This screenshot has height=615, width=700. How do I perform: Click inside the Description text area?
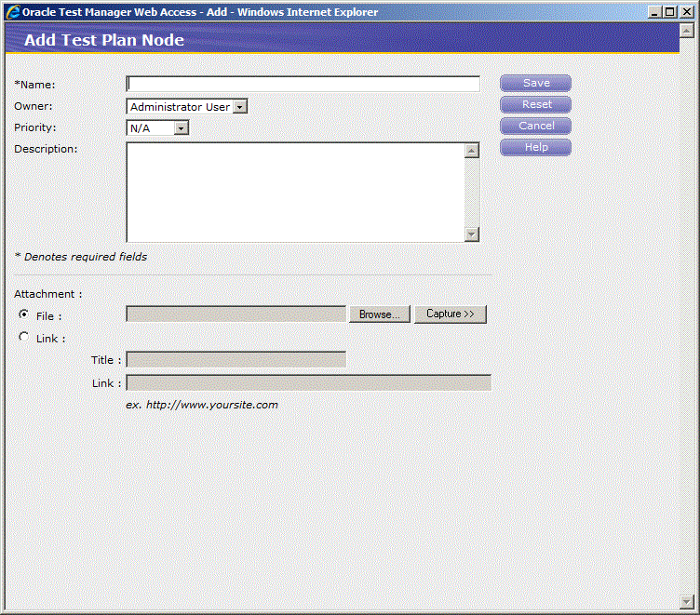tap(295, 193)
